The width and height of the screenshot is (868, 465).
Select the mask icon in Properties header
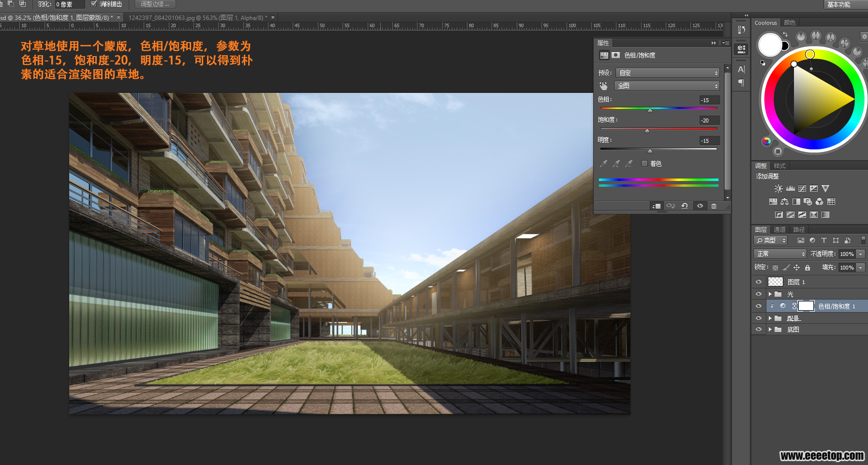(615, 55)
